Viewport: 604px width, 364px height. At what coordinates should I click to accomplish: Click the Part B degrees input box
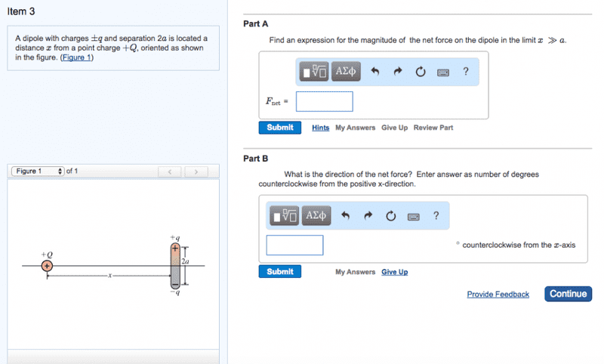[294, 245]
